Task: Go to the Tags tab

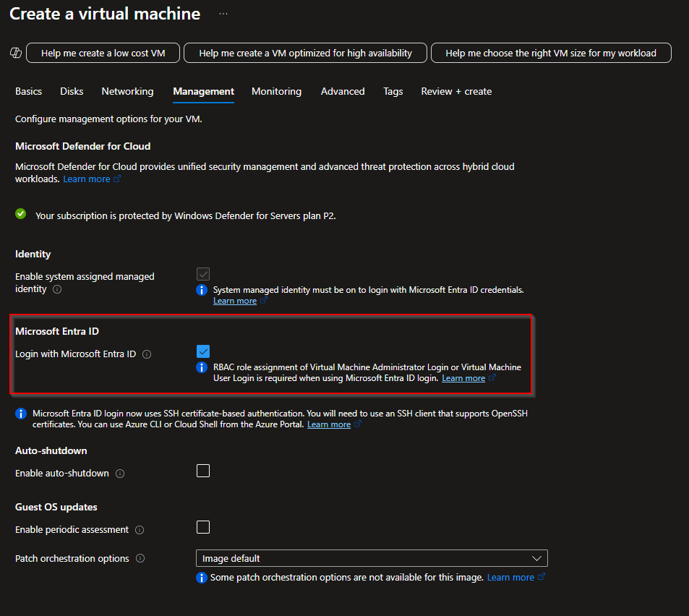Action: [x=393, y=91]
